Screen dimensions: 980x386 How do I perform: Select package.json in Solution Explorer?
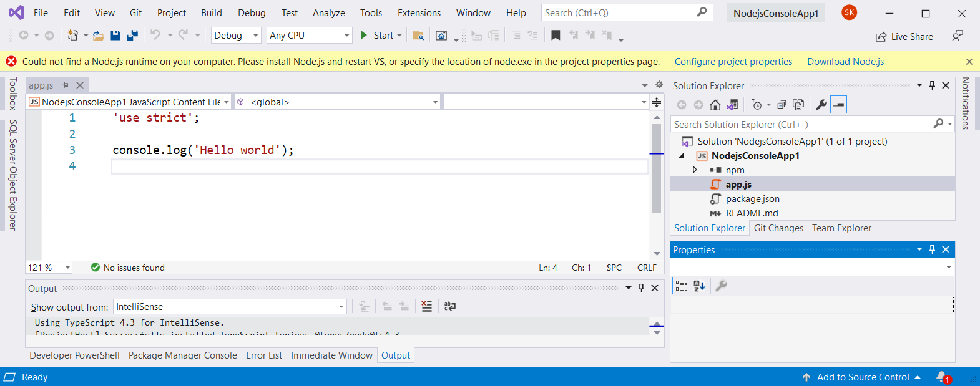(x=753, y=199)
